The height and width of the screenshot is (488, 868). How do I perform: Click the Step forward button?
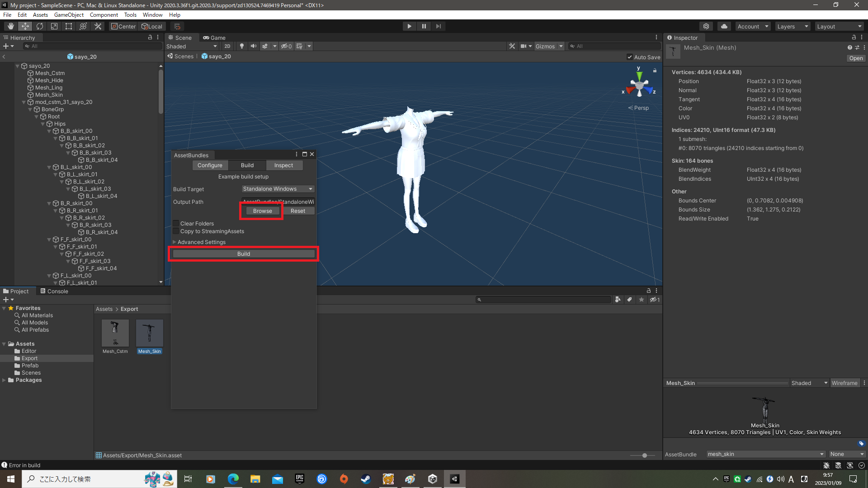coord(438,26)
